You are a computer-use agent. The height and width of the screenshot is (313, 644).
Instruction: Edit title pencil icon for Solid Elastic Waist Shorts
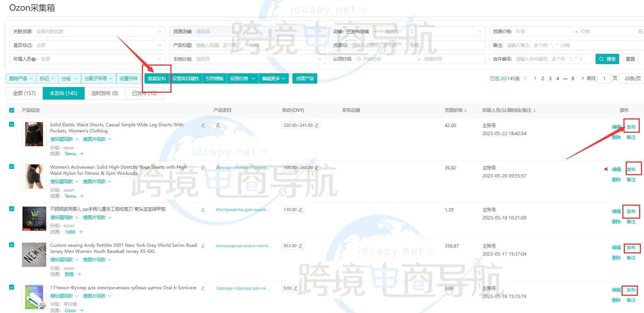click(203, 125)
